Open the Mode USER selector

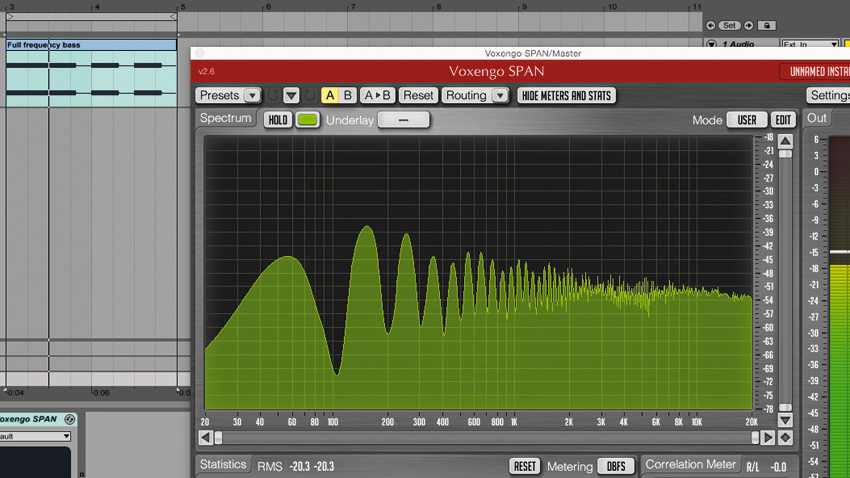click(x=746, y=120)
